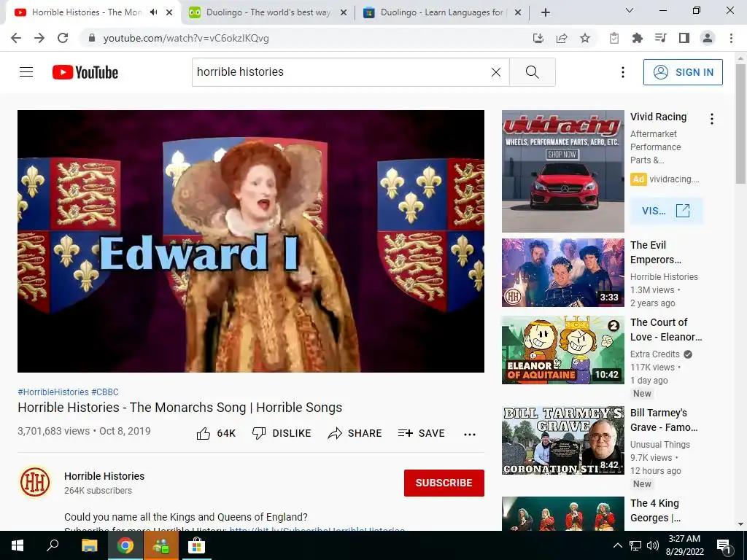The image size is (747, 560).
Task: Reload the YouTube page
Action: [x=63, y=38]
